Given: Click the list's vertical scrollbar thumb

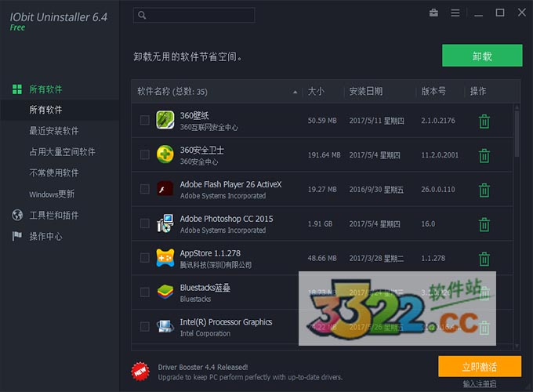Looking at the screenshot, I should [517, 133].
